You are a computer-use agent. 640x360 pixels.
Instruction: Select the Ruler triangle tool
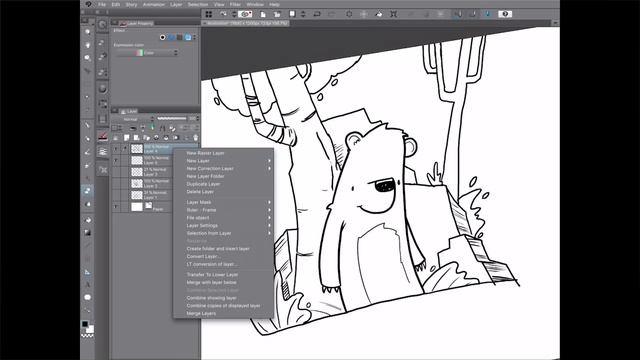(88, 271)
